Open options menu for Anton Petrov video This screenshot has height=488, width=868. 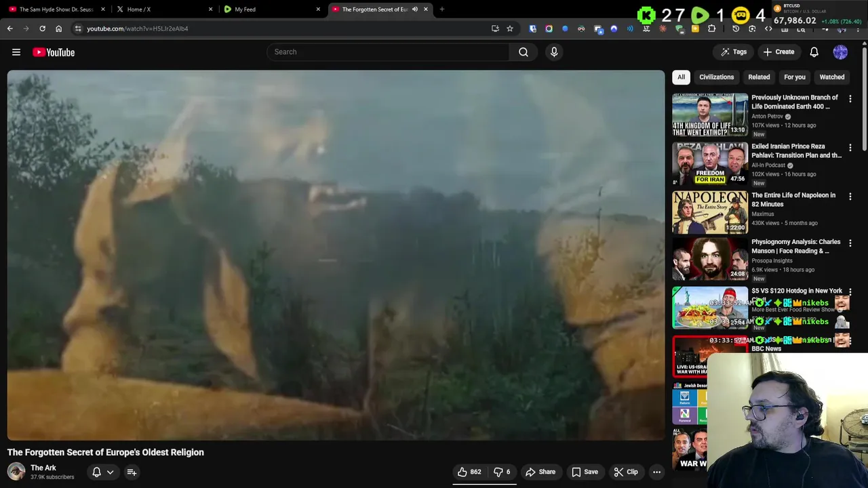[x=850, y=99]
